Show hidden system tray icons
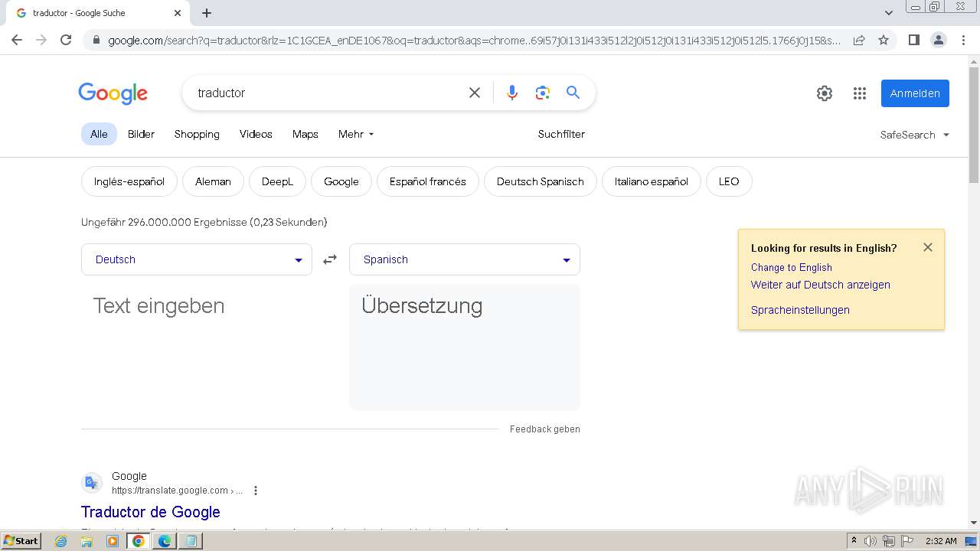 coord(854,541)
